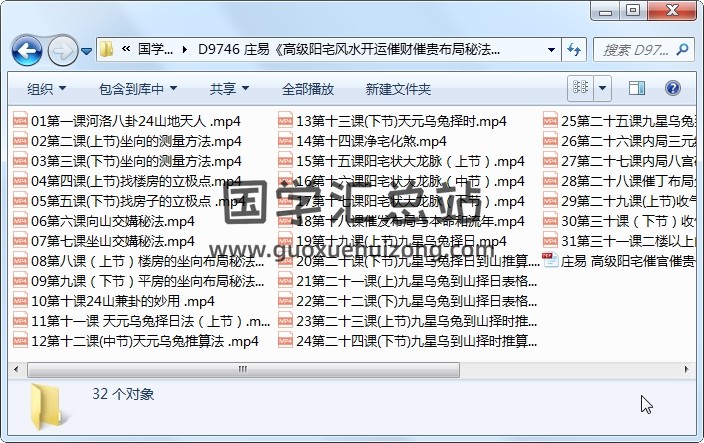Expand the hidden breadcrumb chevrons
The image size is (704, 443).
tap(126, 49)
